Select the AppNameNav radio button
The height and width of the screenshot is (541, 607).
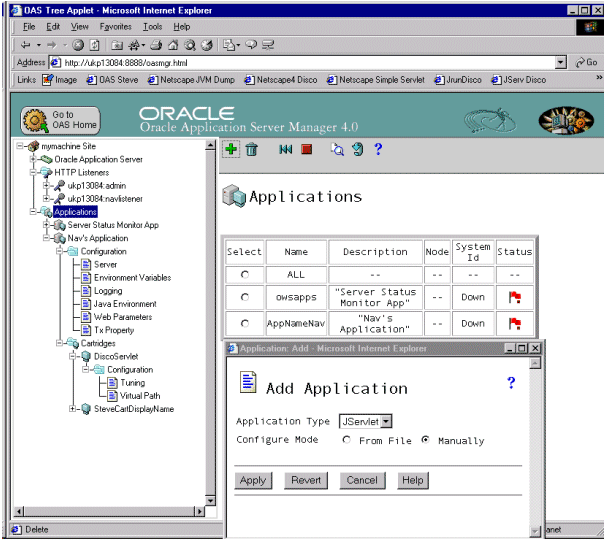[245, 323]
